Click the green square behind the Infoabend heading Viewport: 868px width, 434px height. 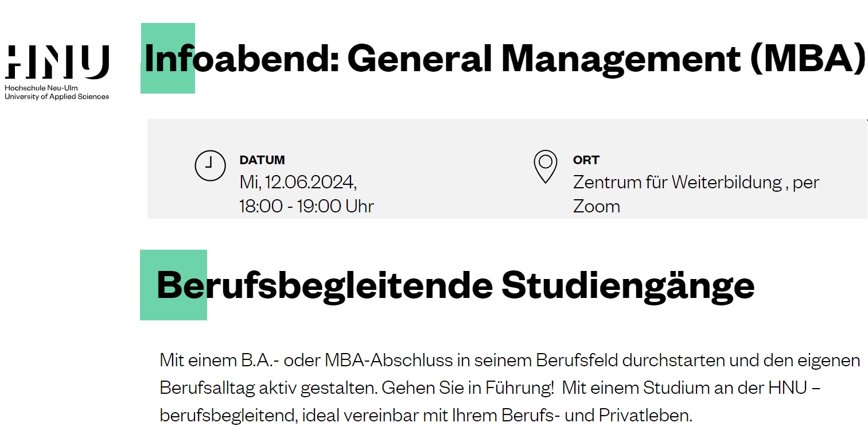click(x=168, y=58)
